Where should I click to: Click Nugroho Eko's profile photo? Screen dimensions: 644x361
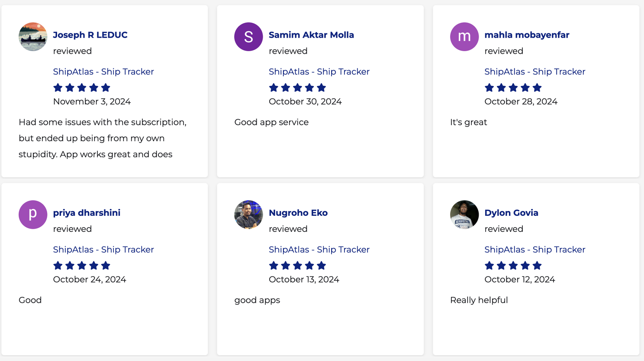(248, 215)
